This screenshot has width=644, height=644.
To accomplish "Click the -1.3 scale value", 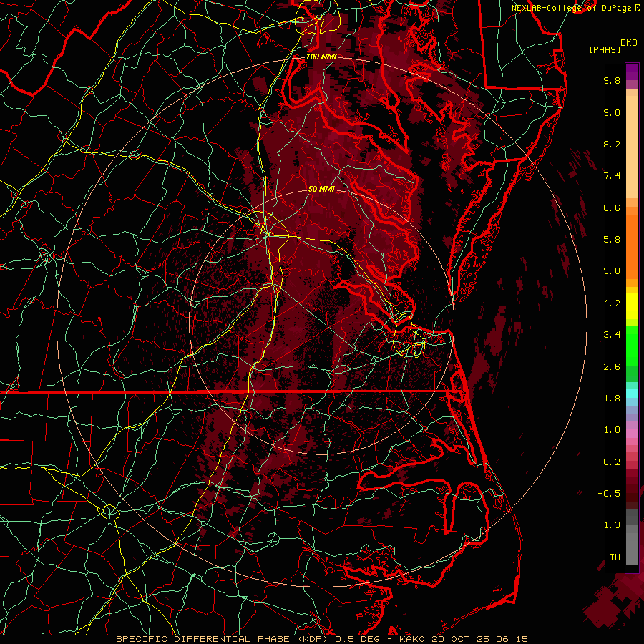I will tap(609, 525).
